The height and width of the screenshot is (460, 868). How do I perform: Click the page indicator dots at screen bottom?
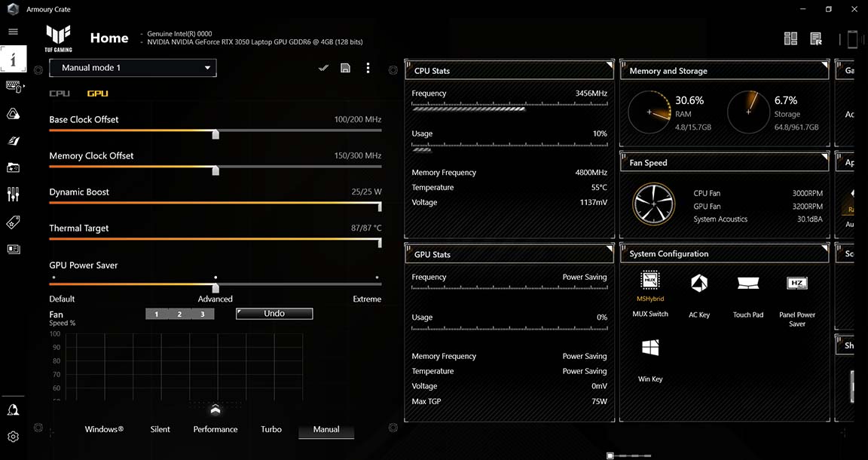click(627, 455)
